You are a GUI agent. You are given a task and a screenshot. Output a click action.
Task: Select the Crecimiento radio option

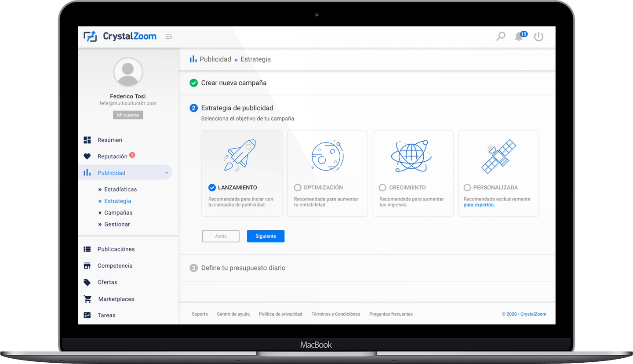tap(382, 188)
